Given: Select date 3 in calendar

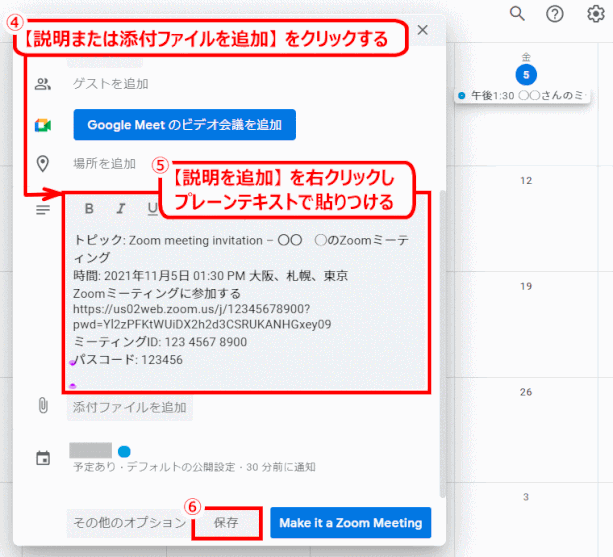Looking at the screenshot, I should click(526, 497).
